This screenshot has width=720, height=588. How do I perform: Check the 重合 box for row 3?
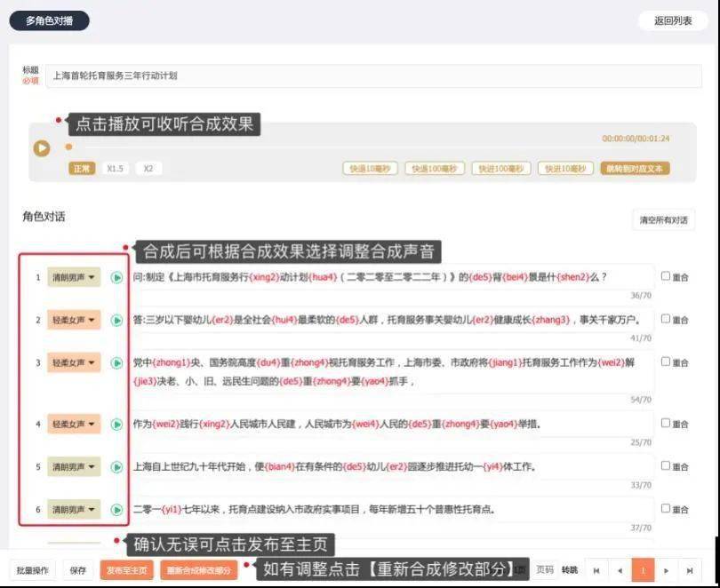point(666,362)
